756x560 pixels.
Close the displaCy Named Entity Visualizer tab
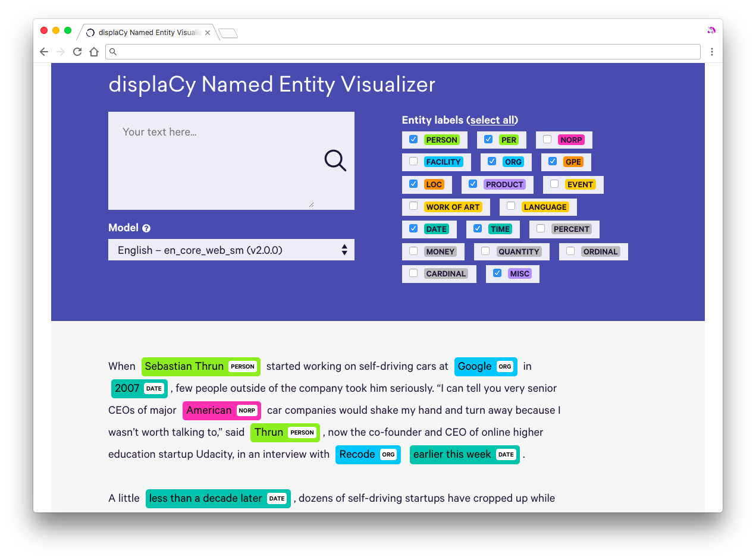208,33
